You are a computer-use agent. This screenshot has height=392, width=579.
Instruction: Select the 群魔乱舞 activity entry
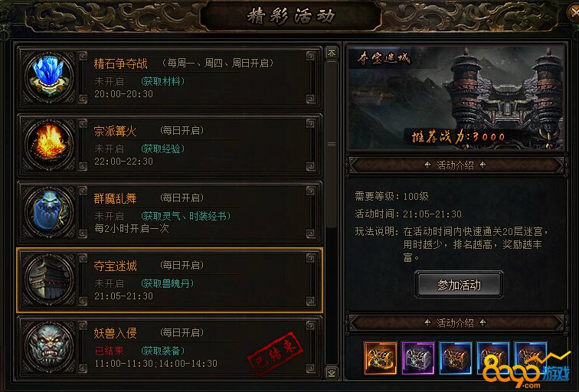pyautogui.click(x=169, y=212)
